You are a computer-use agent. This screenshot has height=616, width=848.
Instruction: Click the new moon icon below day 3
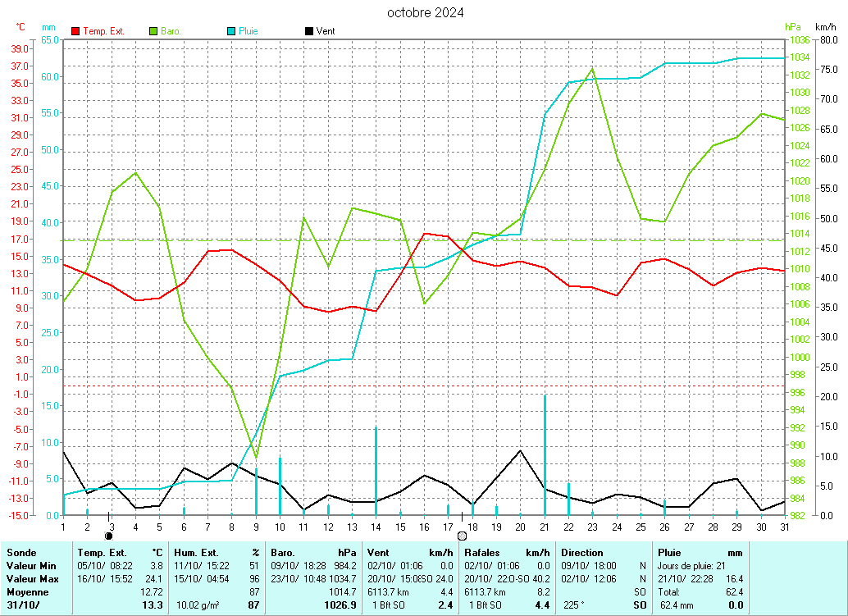(x=109, y=536)
